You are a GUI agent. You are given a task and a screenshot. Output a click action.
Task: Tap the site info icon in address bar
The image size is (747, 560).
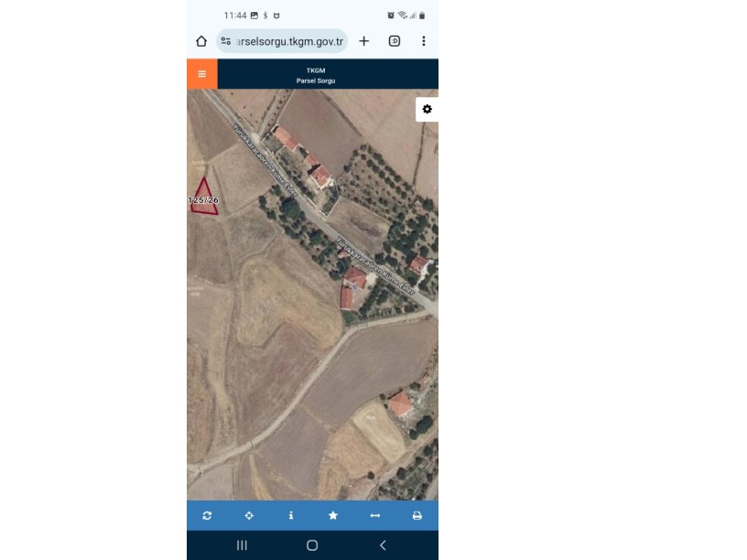tap(226, 41)
